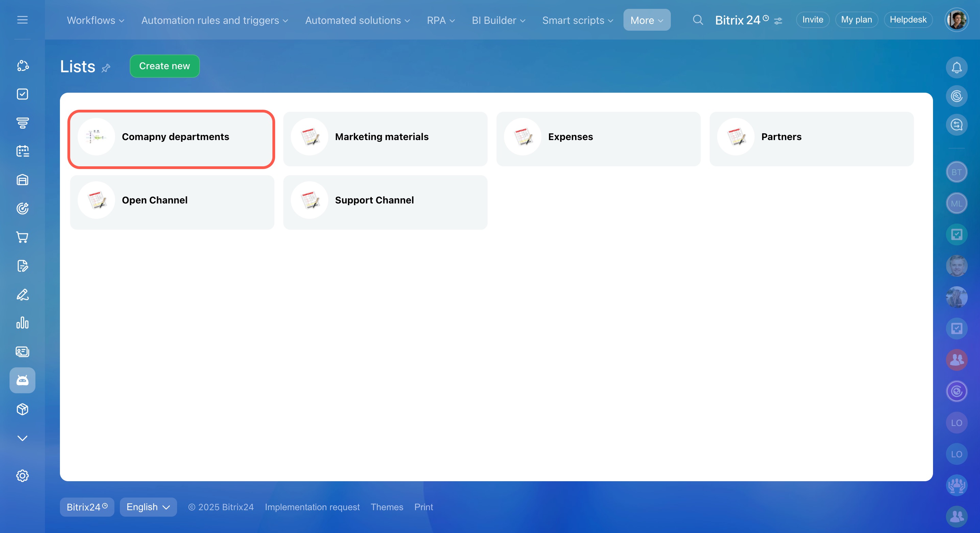Open the BT chat avatar
Viewport: 980px width, 533px height.
click(x=957, y=172)
